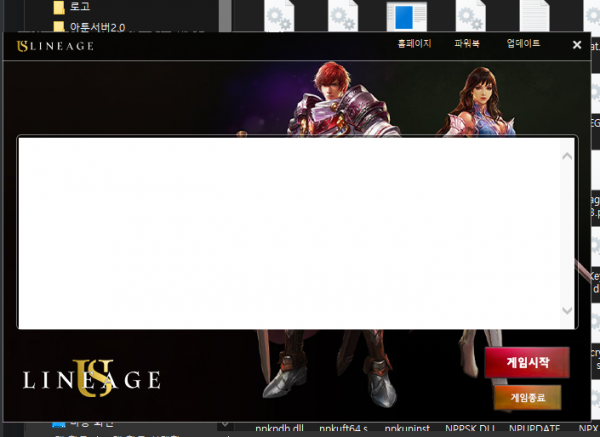
Task: Select the 로고 folder in Explorer tree
Action: [72, 7]
